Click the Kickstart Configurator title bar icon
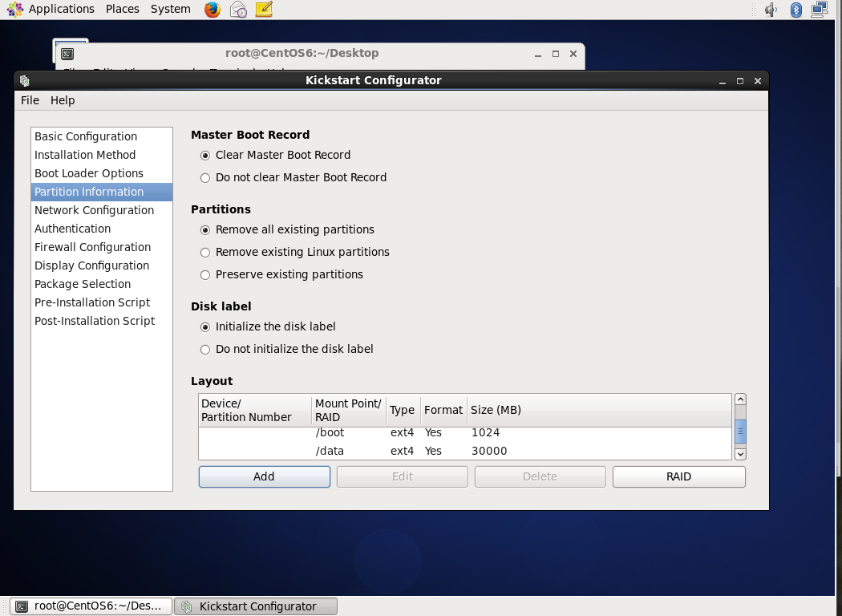The image size is (842, 616). coord(24,80)
